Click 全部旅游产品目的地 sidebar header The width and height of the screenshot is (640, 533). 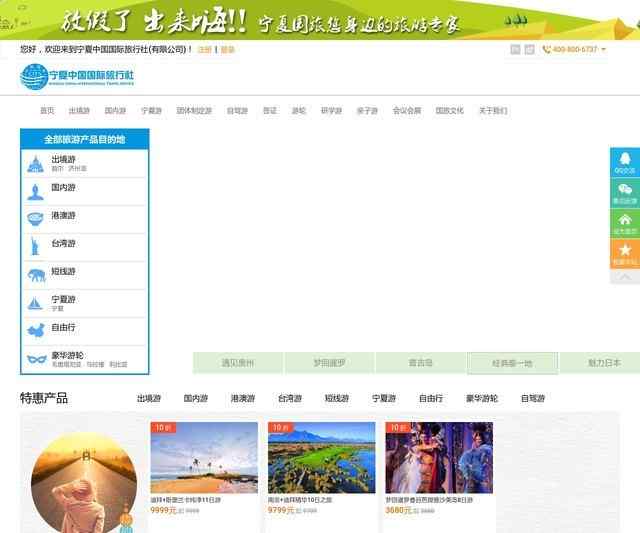pos(84,139)
